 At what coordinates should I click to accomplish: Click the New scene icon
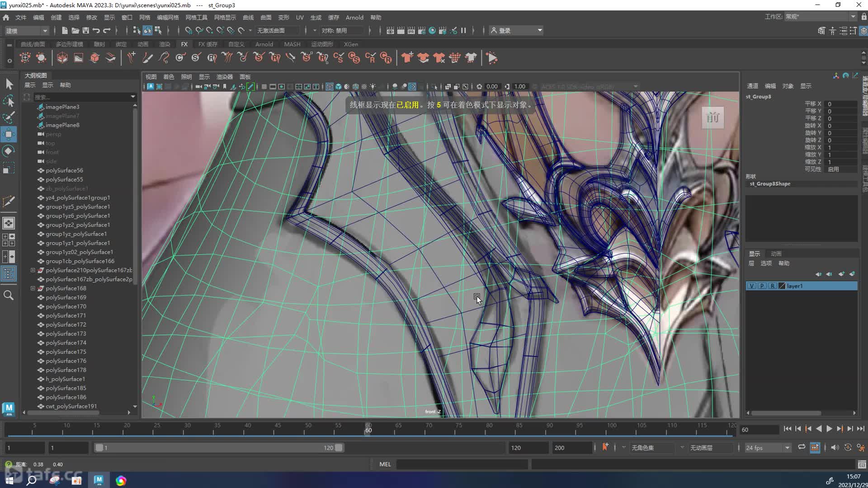(64, 30)
